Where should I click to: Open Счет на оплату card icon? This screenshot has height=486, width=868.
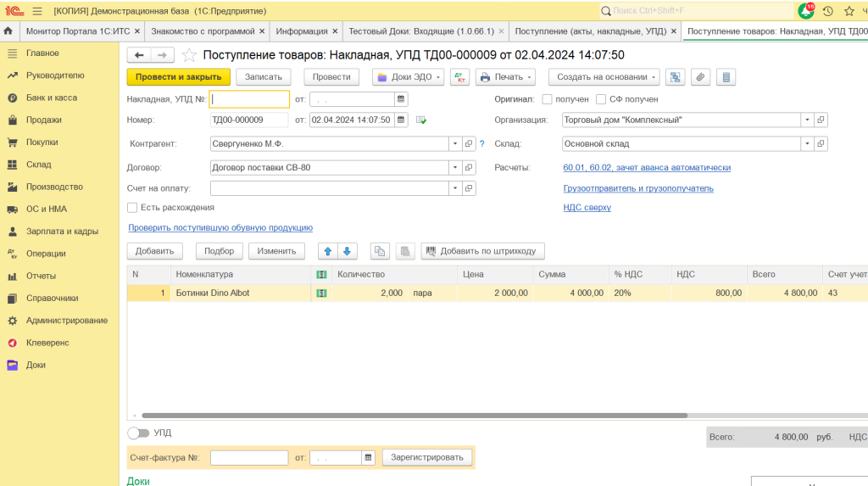click(x=469, y=188)
